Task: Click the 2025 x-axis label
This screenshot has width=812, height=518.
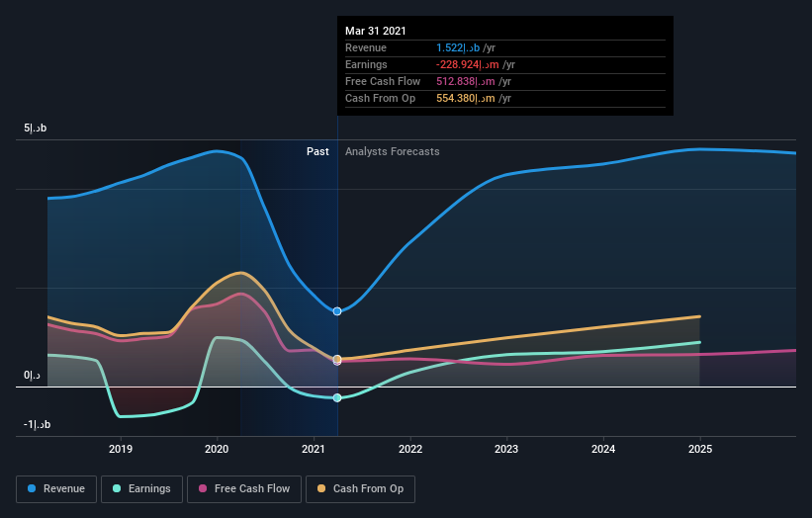Action: tap(700, 449)
